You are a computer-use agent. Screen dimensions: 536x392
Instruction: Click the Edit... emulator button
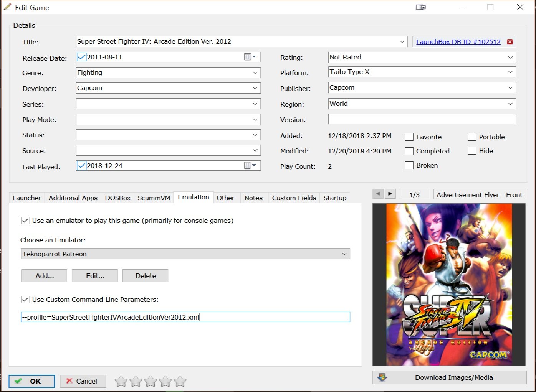click(x=95, y=276)
